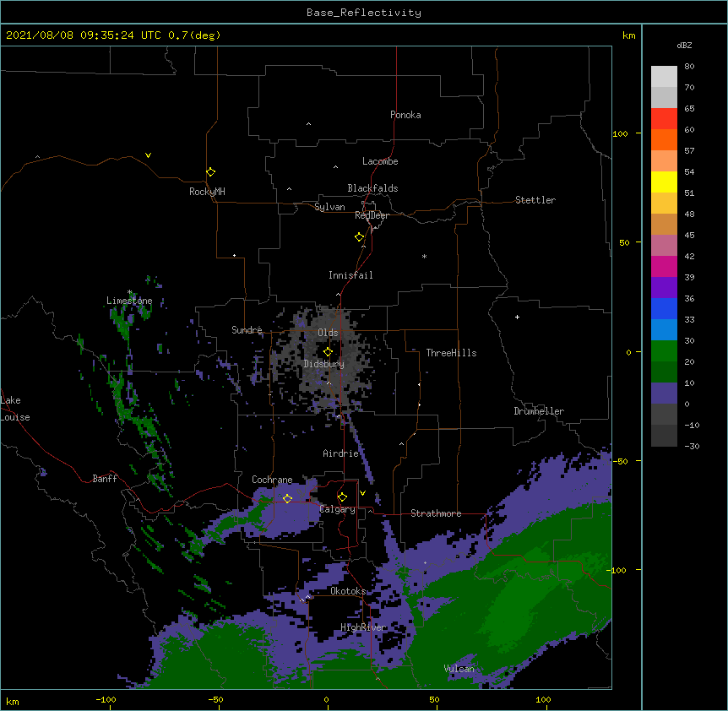Click the yellow radar marker near RockyMH
This screenshot has width=728, height=711.
point(211,172)
